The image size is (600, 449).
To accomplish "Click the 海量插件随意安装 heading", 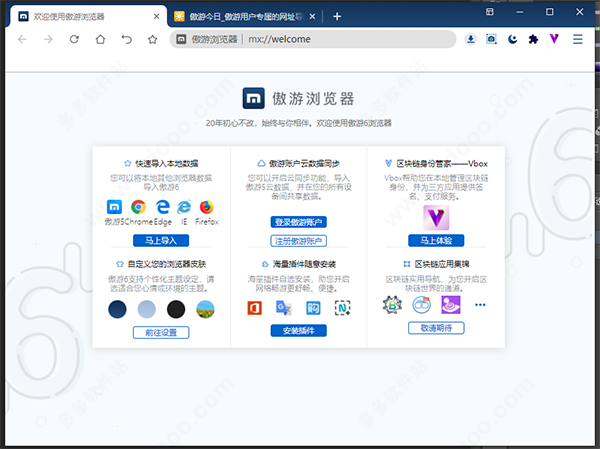I will tap(304, 264).
